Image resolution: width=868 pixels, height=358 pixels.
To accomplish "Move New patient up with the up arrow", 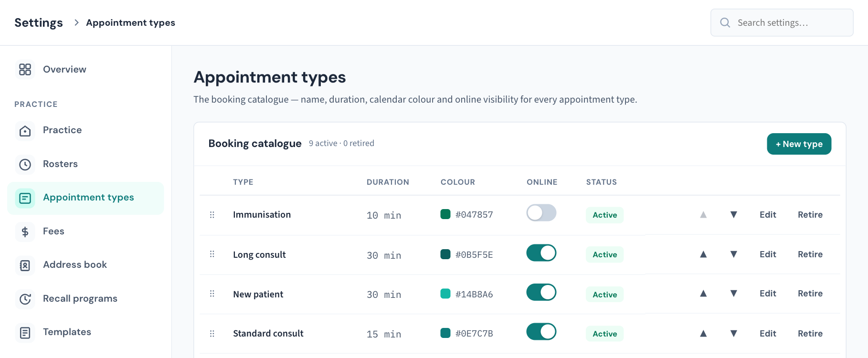I will [x=703, y=294].
